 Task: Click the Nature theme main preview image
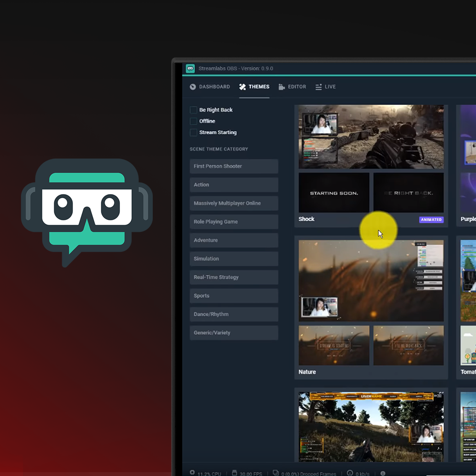[371, 280]
